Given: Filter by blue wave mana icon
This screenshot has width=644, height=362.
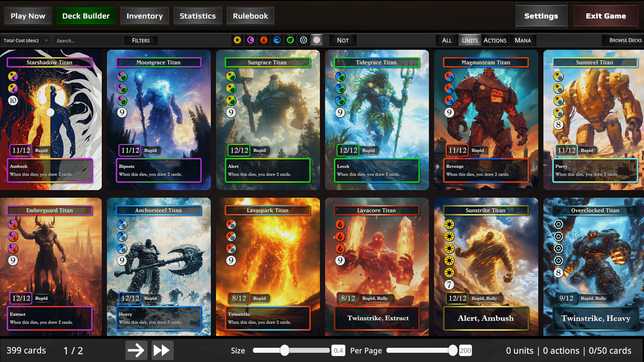Looking at the screenshot, I should point(277,40).
